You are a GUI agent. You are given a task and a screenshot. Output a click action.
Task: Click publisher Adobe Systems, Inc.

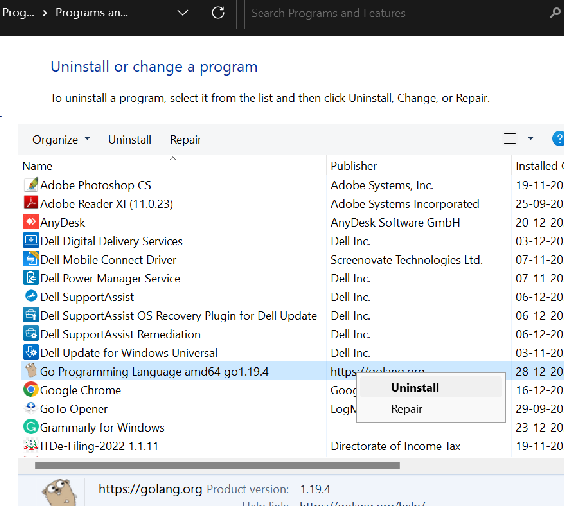click(382, 185)
